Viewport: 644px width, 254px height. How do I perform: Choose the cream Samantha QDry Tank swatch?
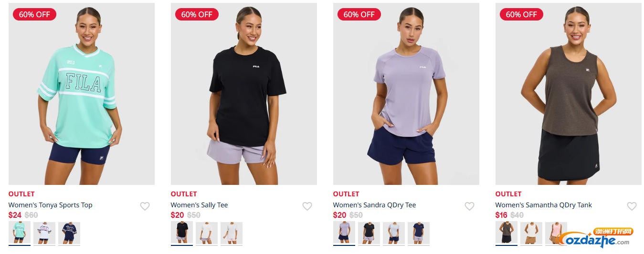(x=531, y=233)
